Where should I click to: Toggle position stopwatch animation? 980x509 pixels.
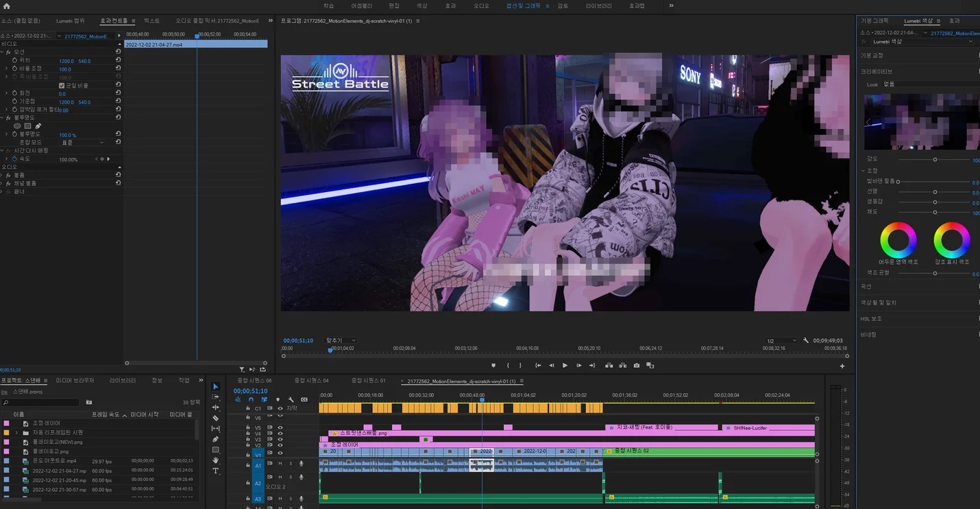pos(14,60)
